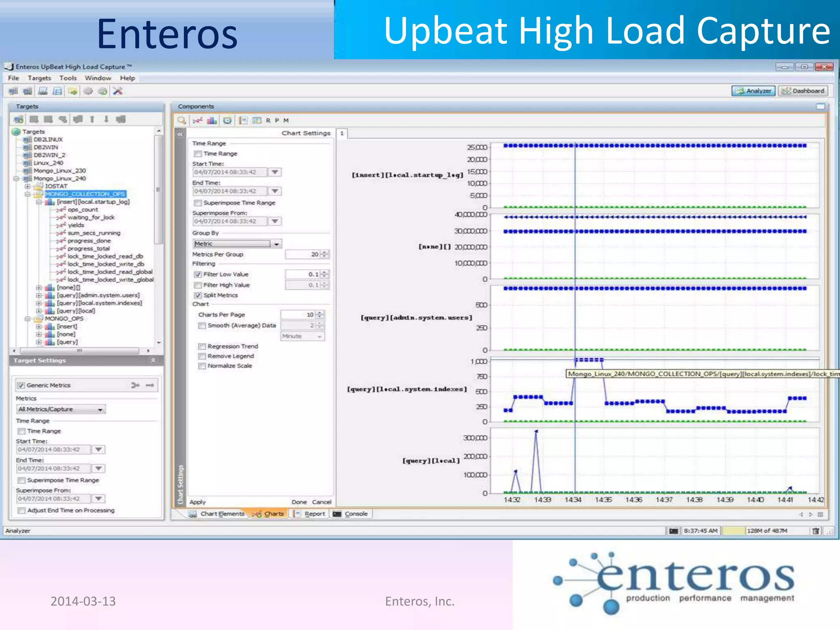Switch to the Report tab
840x630 pixels.
[310, 514]
